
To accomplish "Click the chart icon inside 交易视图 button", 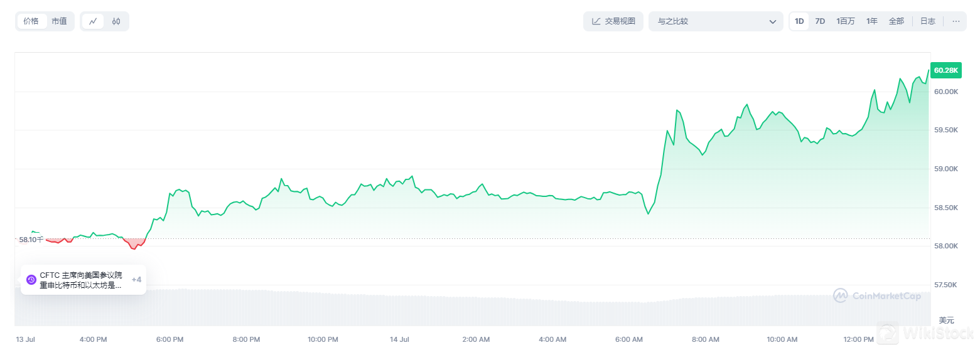I will [596, 21].
